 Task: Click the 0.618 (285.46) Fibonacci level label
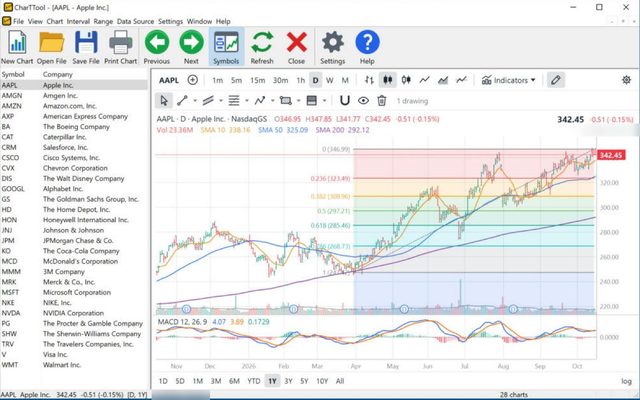(x=330, y=225)
